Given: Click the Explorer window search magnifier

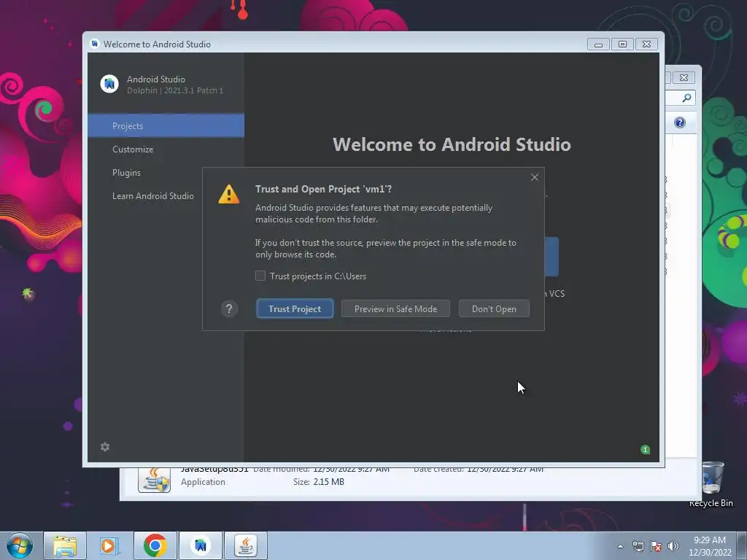Looking at the screenshot, I should (x=686, y=98).
